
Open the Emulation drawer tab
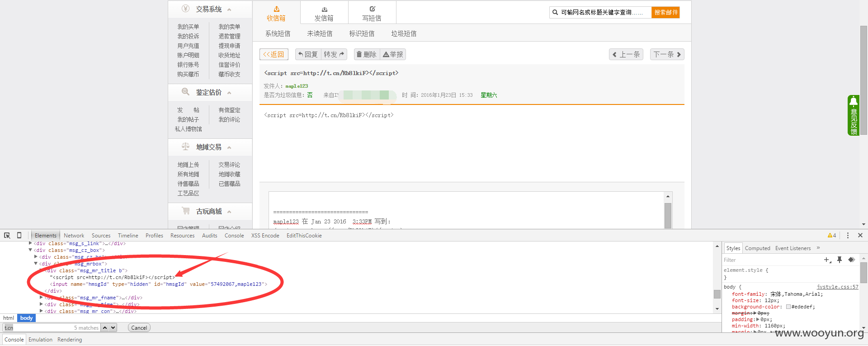(41, 340)
